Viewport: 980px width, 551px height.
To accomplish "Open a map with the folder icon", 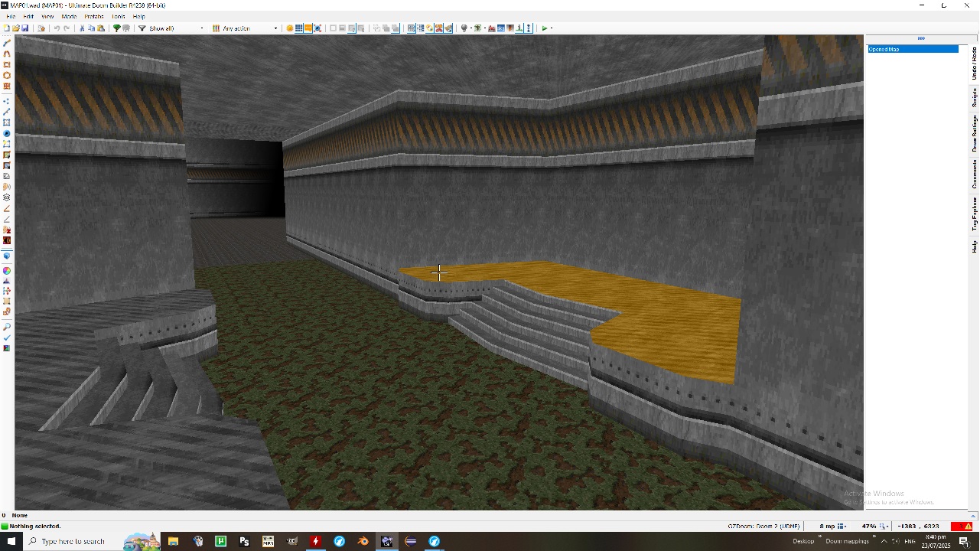I will (x=16, y=28).
